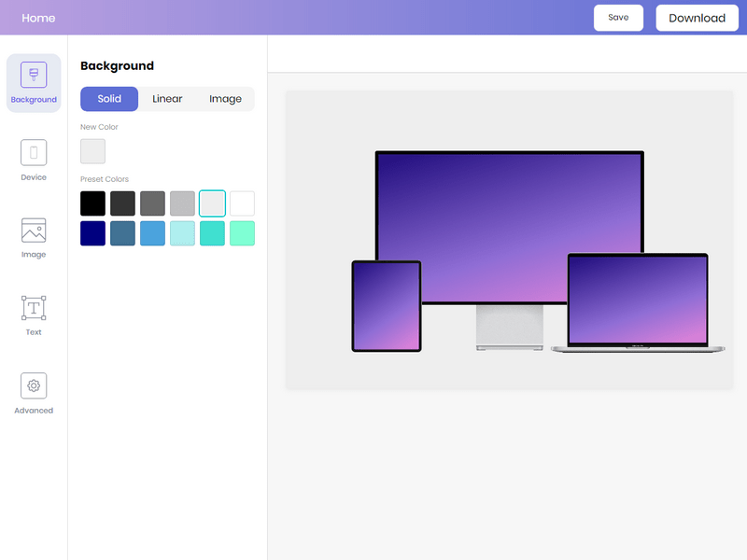Go to Home link
The height and width of the screenshot is (560, 747).
pos(38,18)
